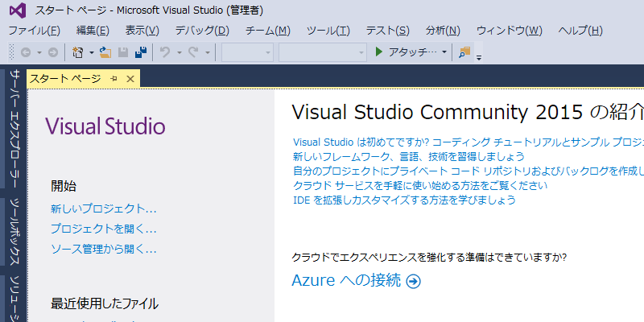Image resolution: width=644 pixels, height=322 pixels.
Task: Open the テスト(S) menu
Action: point(388,31)
